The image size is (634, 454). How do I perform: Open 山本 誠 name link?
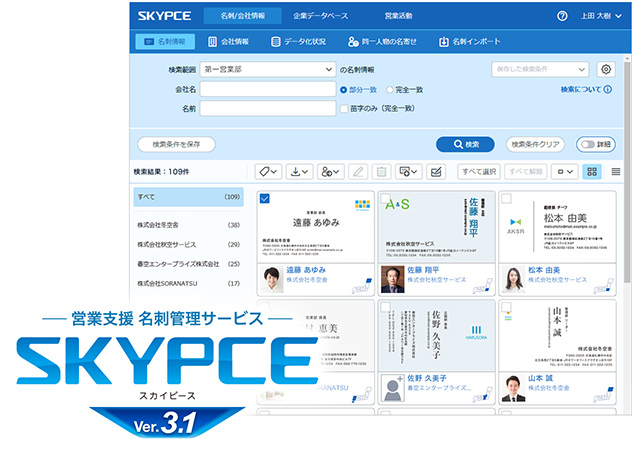pyautogui.click(x=540, y=378)
